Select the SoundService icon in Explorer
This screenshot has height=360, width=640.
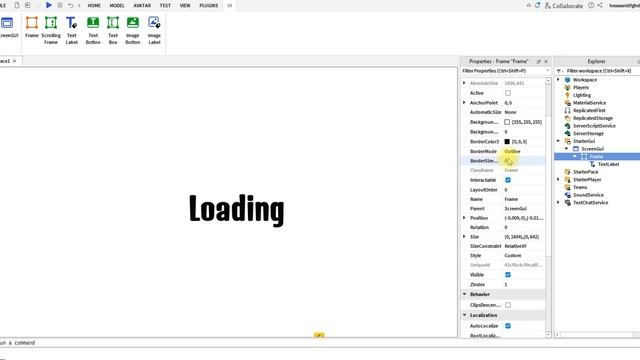[567, 195]
